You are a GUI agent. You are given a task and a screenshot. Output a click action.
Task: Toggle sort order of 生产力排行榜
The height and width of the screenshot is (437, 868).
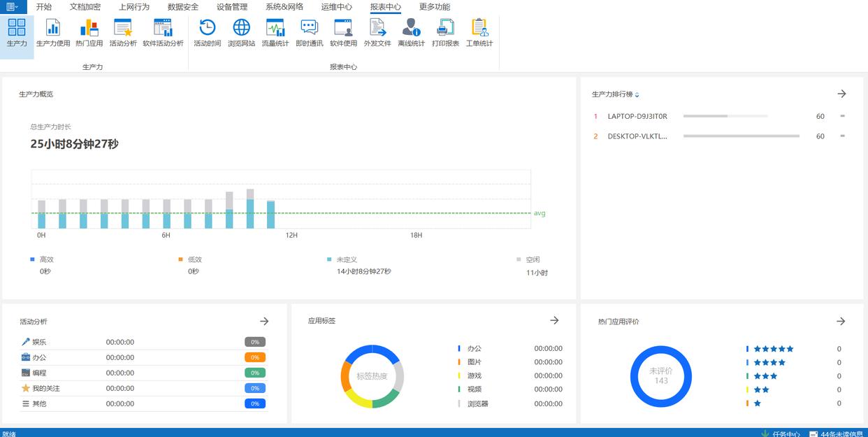(x=637, y=95)
